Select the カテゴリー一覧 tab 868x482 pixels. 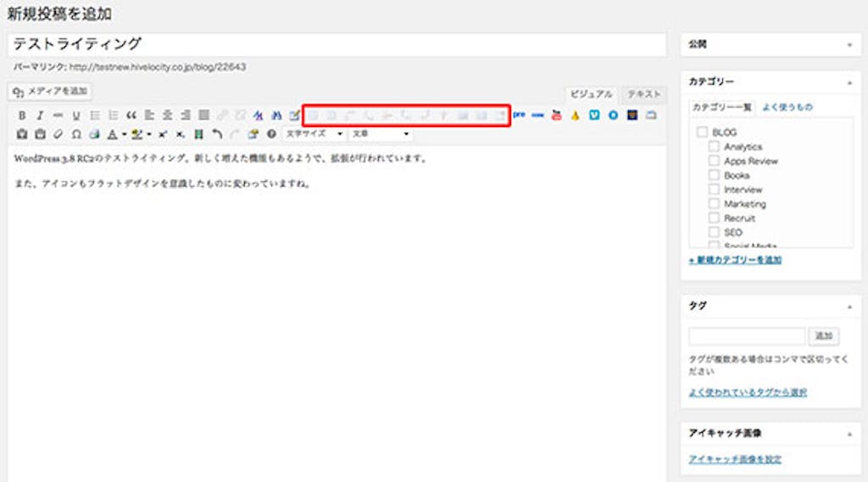click(722, 108)
